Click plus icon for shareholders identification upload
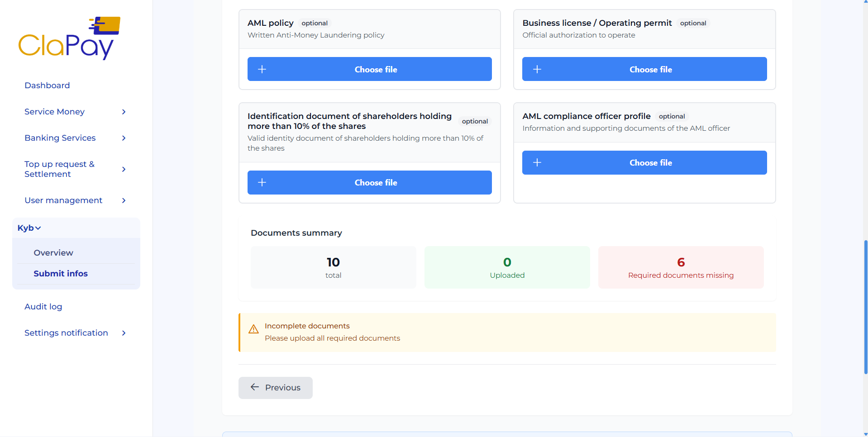 262,182
